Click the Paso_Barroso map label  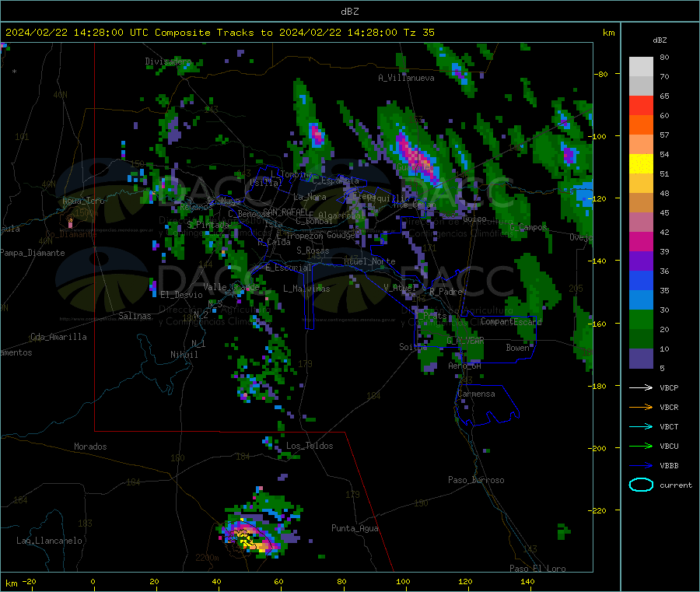pos(476,480)
